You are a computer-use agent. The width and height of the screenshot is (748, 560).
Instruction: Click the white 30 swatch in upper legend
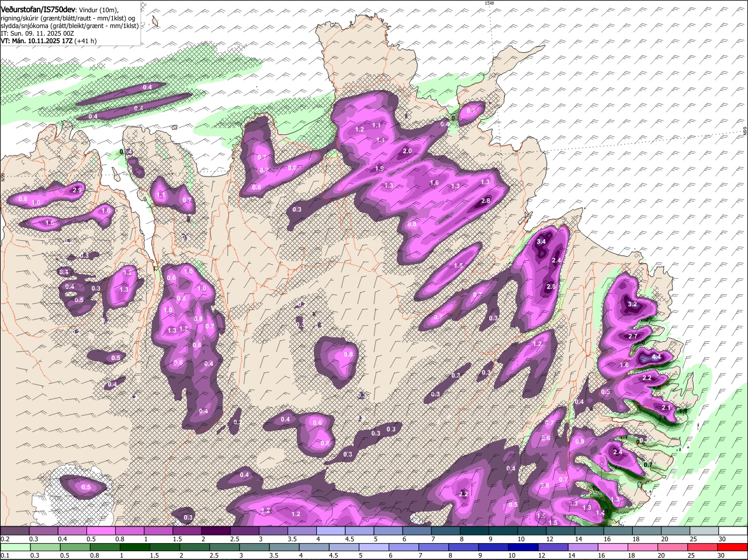coord(732,530)
